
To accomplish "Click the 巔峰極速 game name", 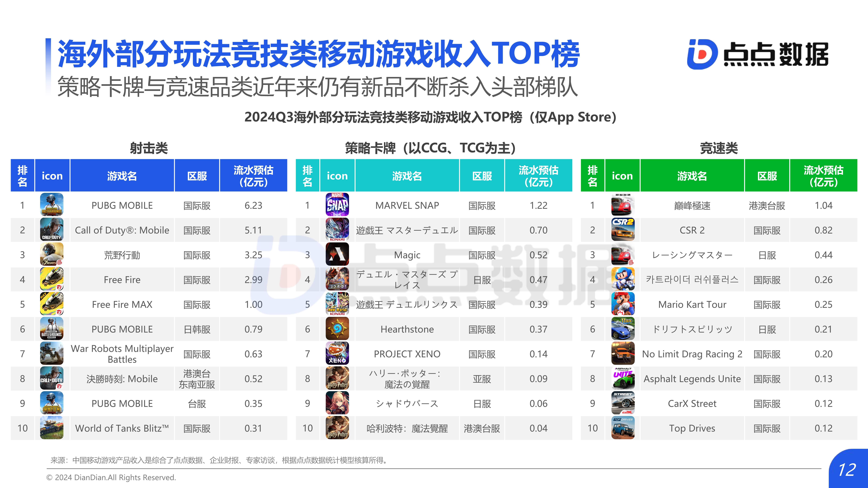I will [692, 206].
